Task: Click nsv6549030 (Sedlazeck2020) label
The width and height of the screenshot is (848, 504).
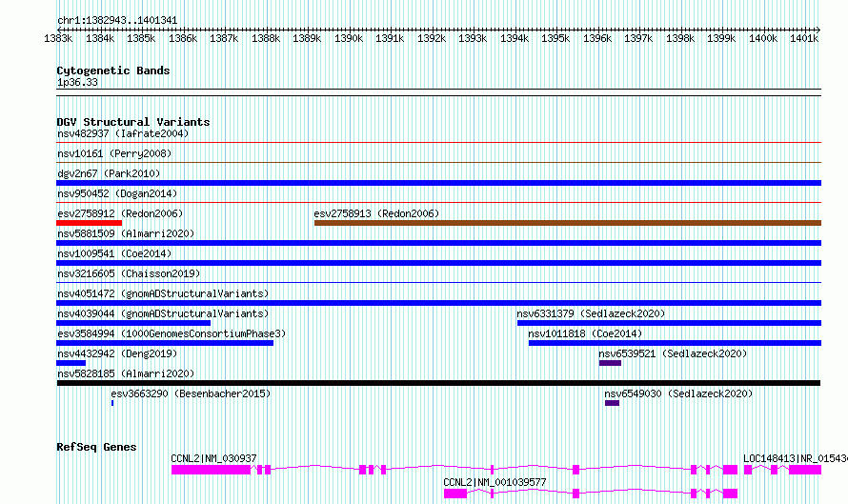Action: coord(678,393)
